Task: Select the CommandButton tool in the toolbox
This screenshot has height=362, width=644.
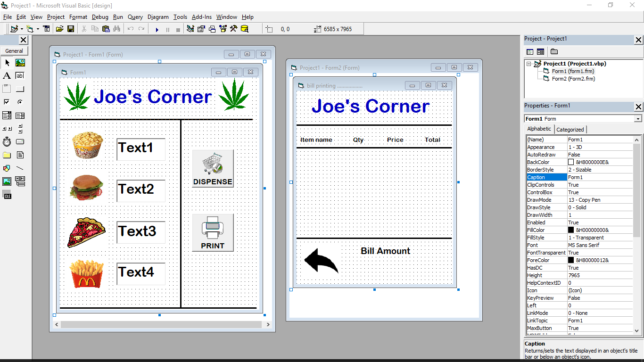Action: 20,89
